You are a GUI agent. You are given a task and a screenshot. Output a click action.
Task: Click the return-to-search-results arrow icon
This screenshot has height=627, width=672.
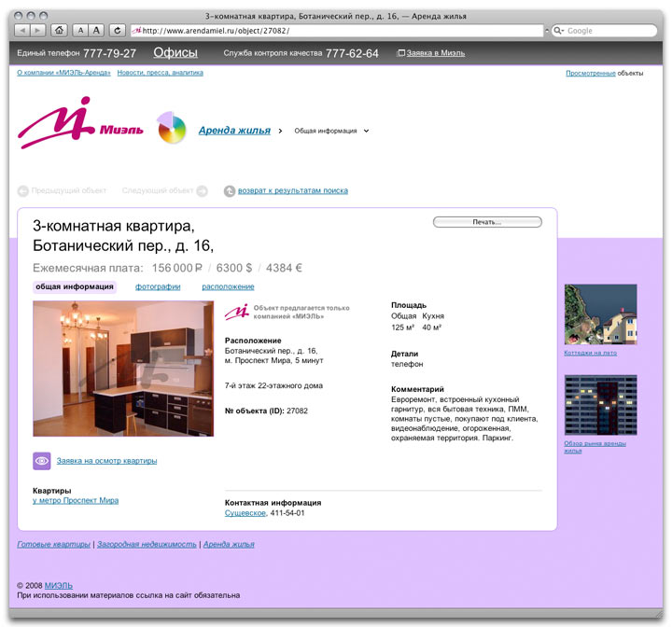coord(230,190)
